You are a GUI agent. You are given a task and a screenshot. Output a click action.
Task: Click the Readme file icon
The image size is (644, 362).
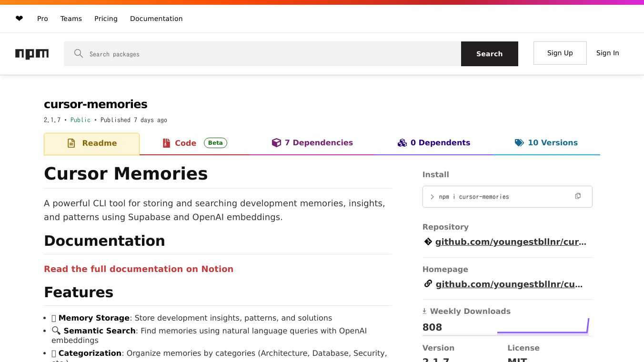click(71, 143)
